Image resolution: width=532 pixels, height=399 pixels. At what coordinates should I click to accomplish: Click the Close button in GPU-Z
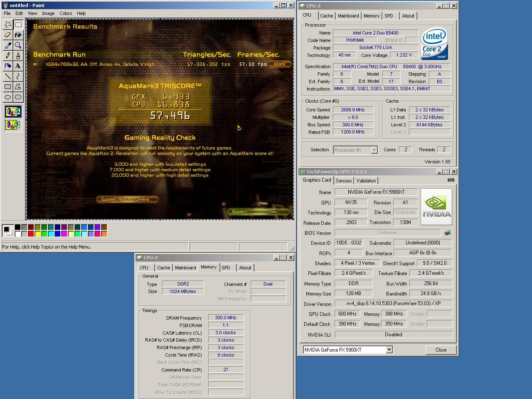point(441,350)
